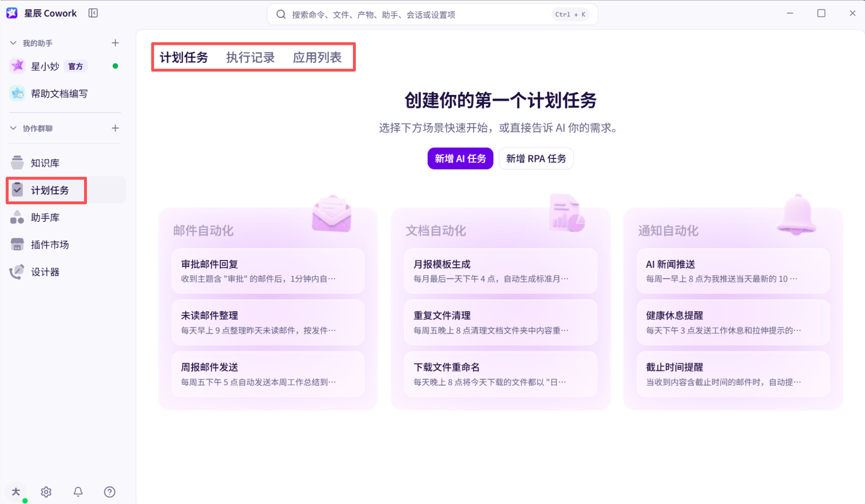Collapse the sidebar panel toggle icon
865x504 pixels.
[93, 13]
